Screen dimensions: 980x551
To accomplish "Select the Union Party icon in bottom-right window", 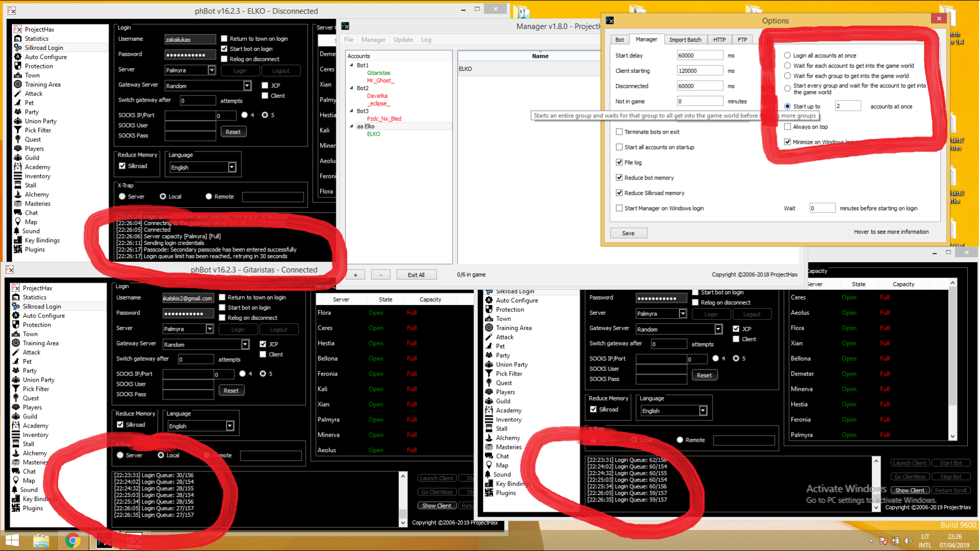I will [x=489, y=365].
